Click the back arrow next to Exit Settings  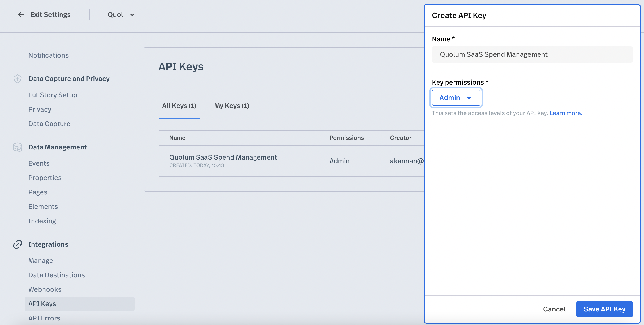(x=21, y=15)
